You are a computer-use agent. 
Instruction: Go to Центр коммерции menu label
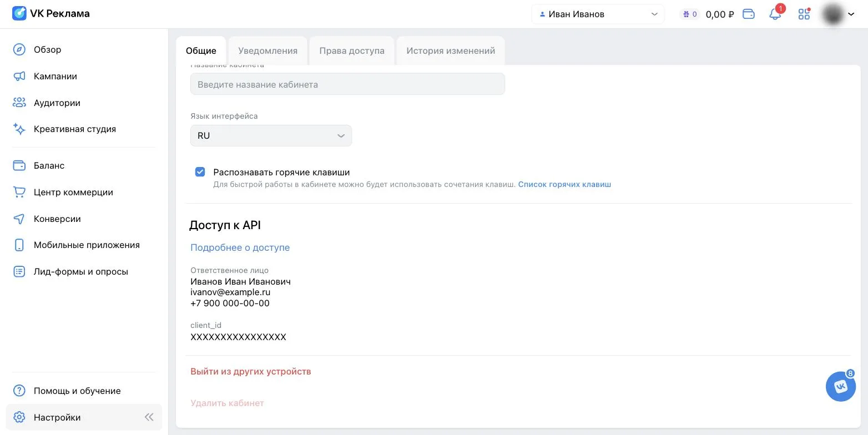tap(73, 192)
